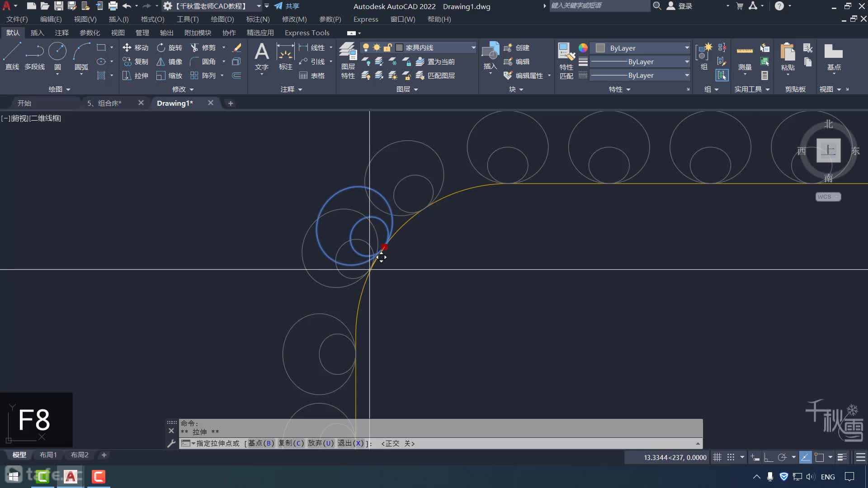Click the Hatch tool icon
The image size is (868, 488).
pos(101,75)
